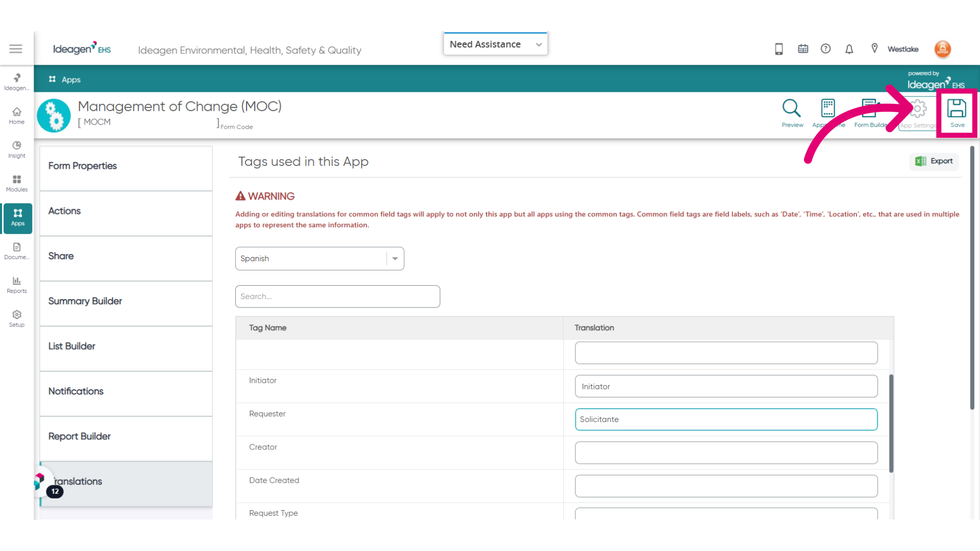Click the Request Type translation field

coord(726,514)
